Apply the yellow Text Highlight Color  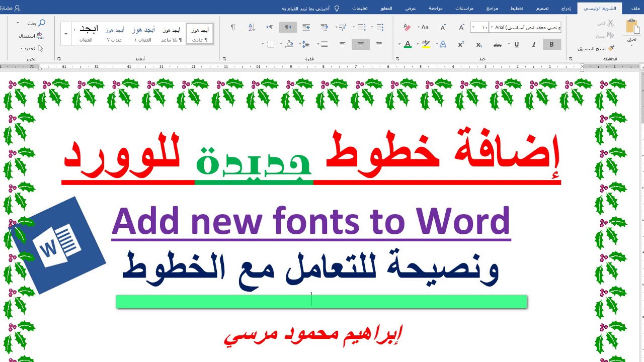426,44
